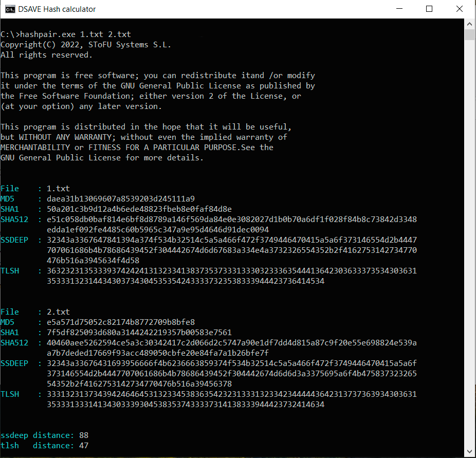Close the DSAVE Hash calculator window
This screenshot has width=476, height=458.
pyautogui.click(x=460, y=9)
